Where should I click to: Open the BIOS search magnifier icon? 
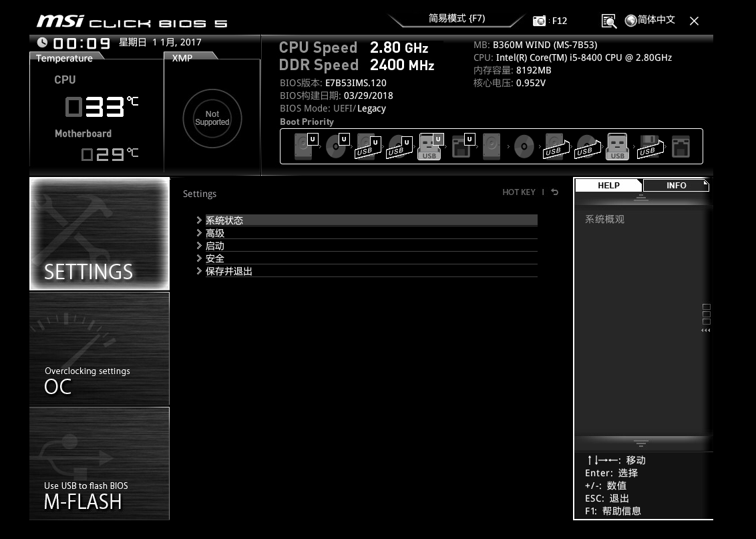pyautogui.click(x=609, y=21)
